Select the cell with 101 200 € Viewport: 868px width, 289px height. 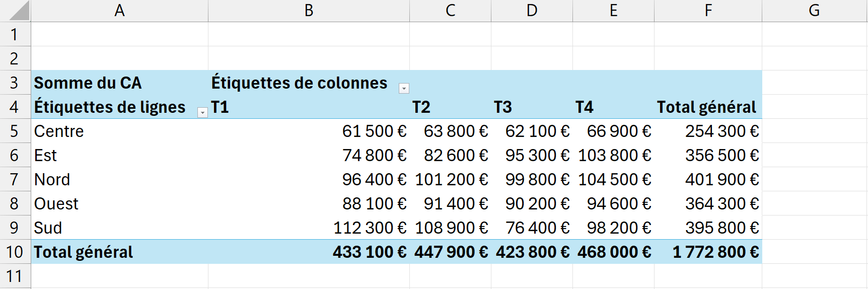coord(451,179)
